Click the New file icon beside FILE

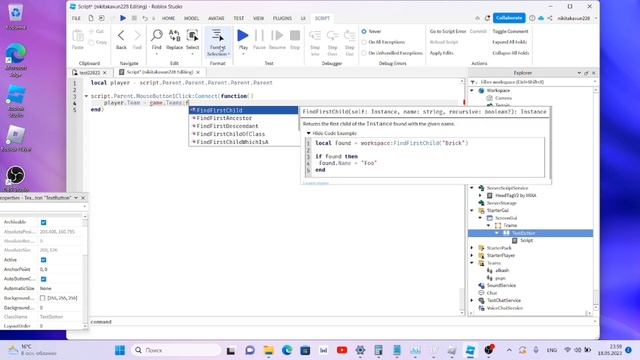coord(91,18)
